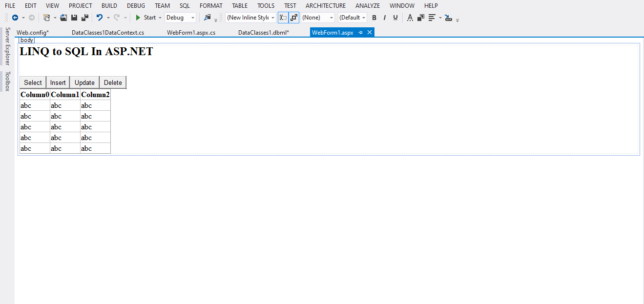The height and width of the screenshot is (304, 644).
Task: Open the TEAM menu
Action: pyautogui.click(x=163, y=6)
